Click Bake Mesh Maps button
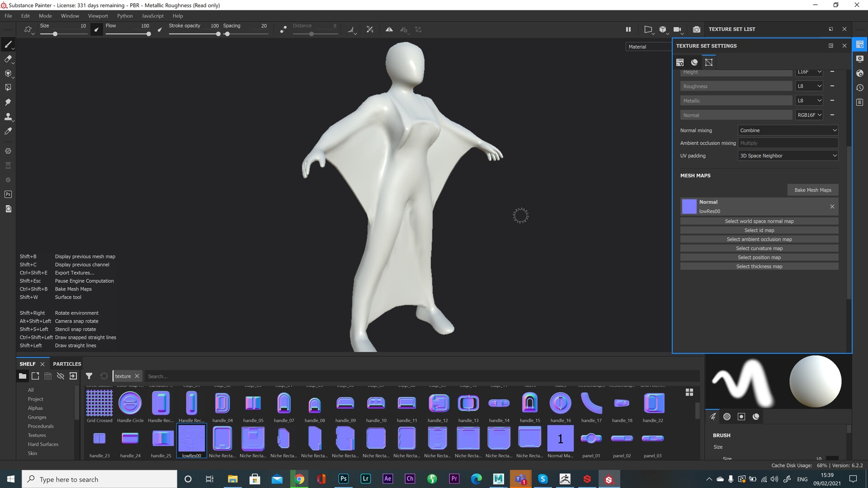868x488 pixels. coord(813,190)
